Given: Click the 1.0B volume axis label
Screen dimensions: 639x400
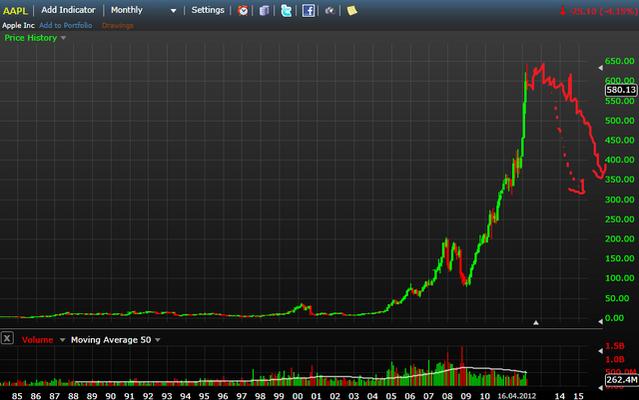Looking at the screenshot, I should coord(615,359).
